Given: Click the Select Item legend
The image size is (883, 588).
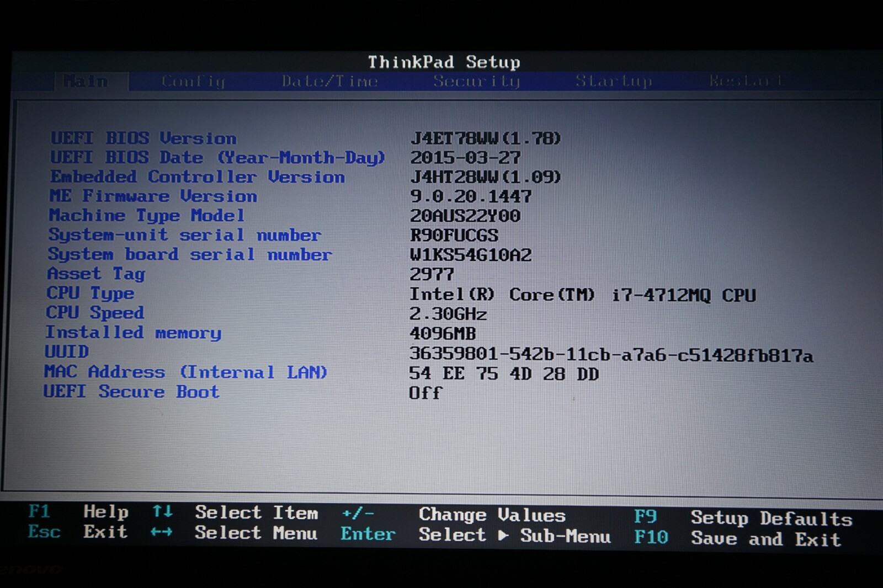Looking at the screenshot, I should coord(257,513).
